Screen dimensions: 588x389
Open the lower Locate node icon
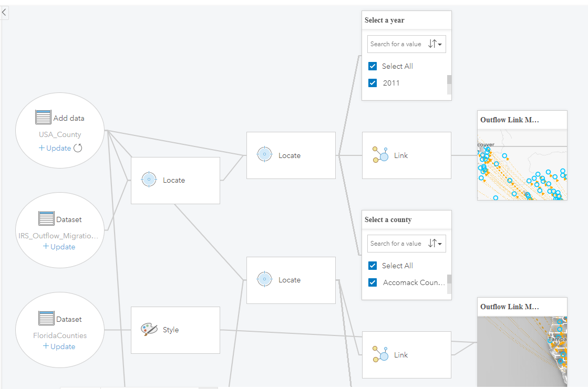[x=264, y=279]
